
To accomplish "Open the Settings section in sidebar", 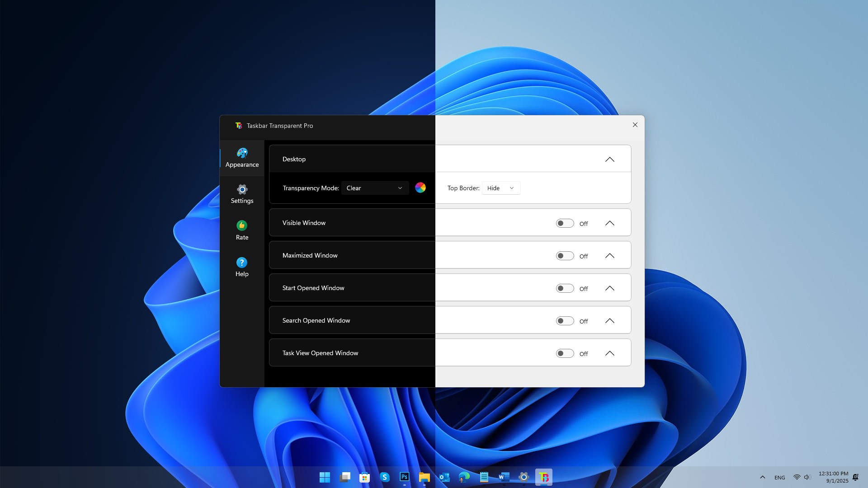I will click(242, 194).
